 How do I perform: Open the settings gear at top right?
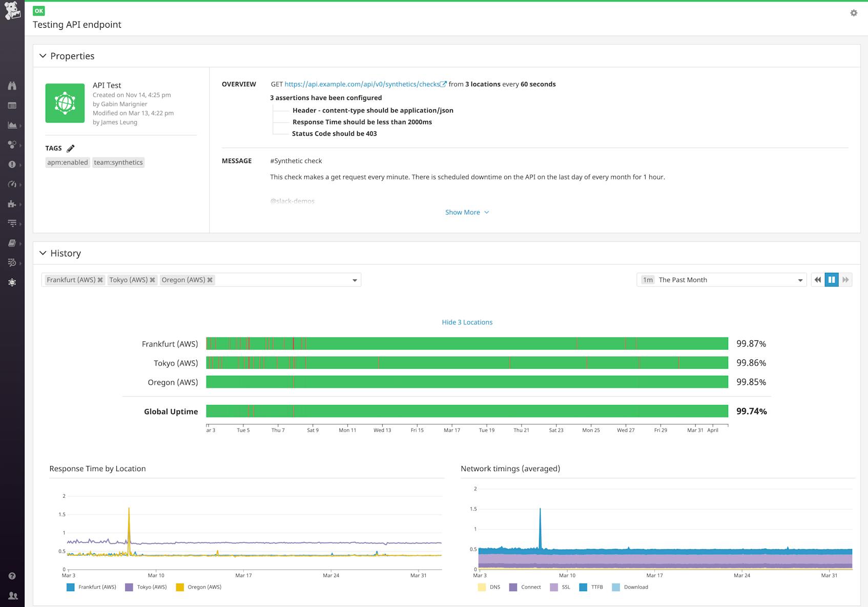854,13
